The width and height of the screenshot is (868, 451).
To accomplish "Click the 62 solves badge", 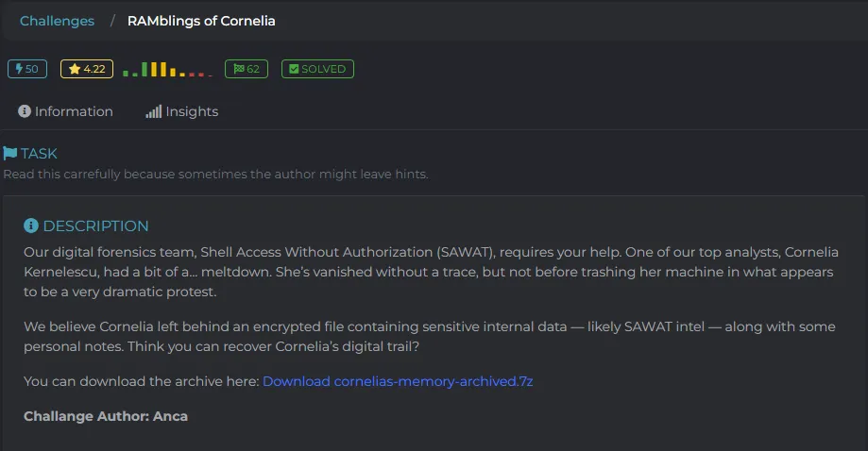I will [x=247, y=69].
